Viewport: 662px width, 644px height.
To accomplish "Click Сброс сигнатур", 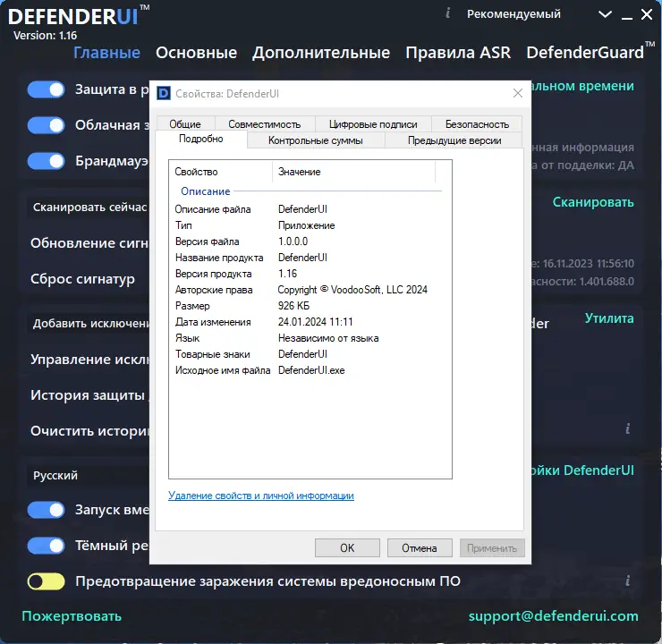I will tap(82, 279).
